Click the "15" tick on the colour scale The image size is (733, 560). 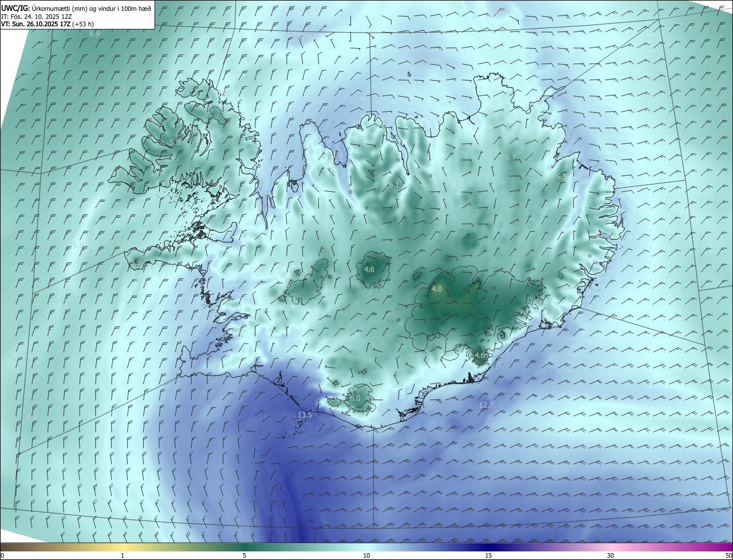pos(488,555)
